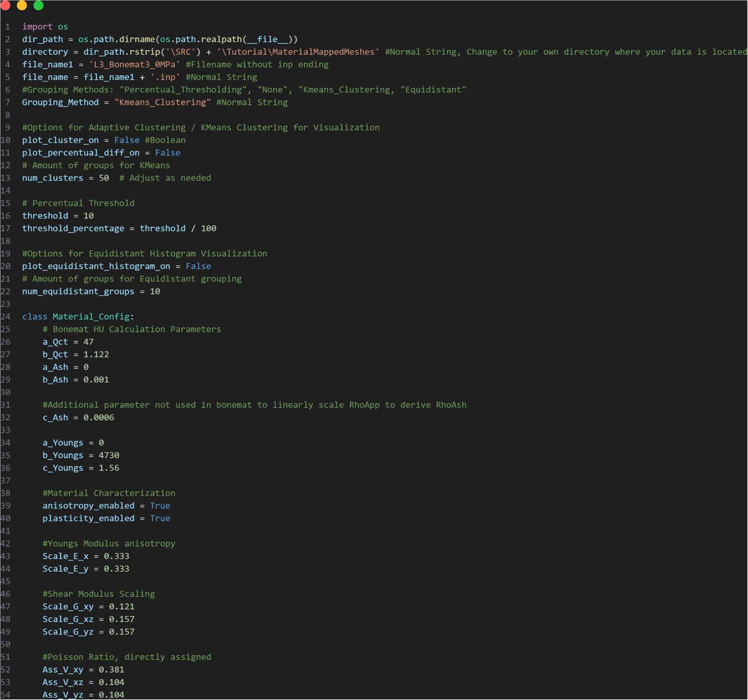Click False value of plot_percentual_diff_on
Image resolution: width=748 pixels, height=700 pixels.
point(168,153)
